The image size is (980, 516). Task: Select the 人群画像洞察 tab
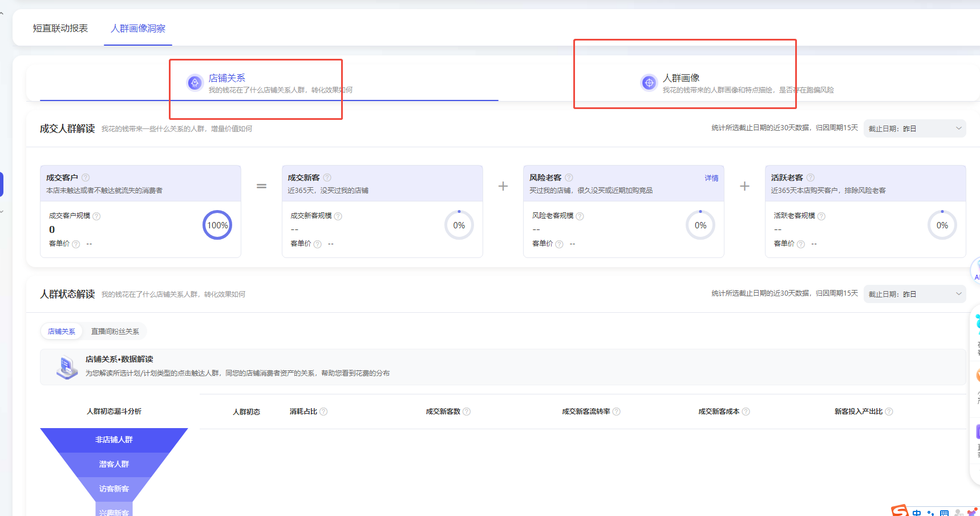point(138,29)
